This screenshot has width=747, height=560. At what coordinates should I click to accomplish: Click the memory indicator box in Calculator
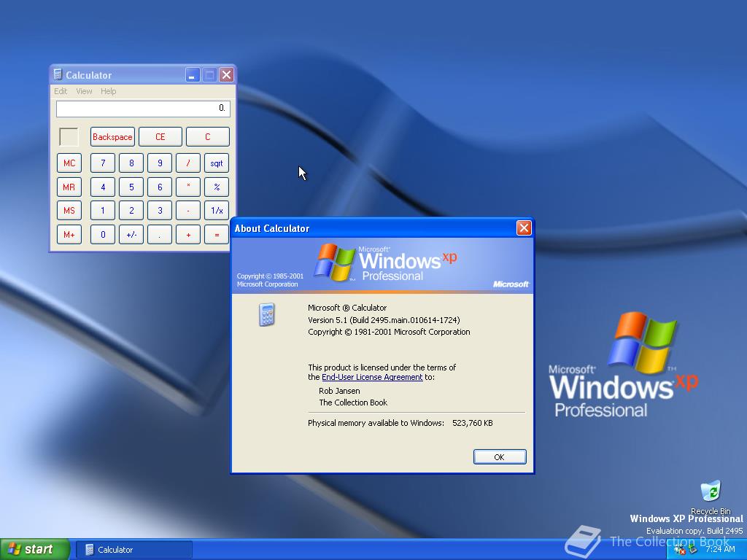(69, 136)
